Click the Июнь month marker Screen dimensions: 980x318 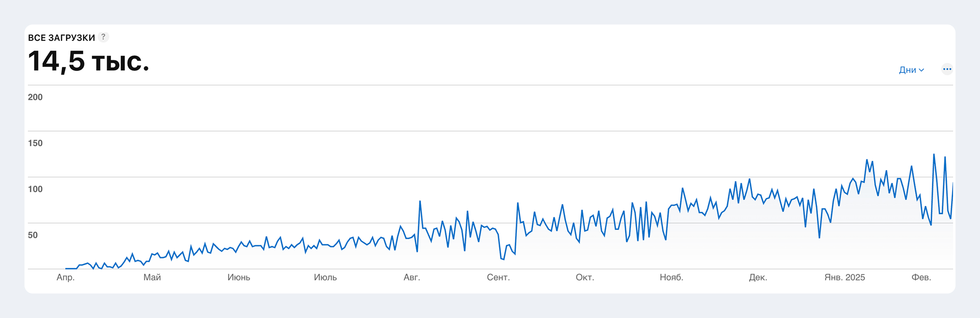click(238, 278)
